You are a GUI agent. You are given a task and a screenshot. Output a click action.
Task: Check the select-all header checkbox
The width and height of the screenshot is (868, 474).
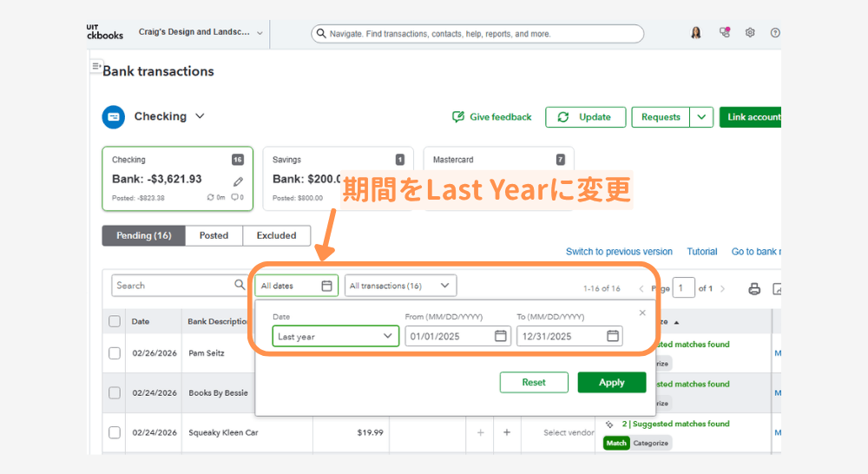coord(115,321)
